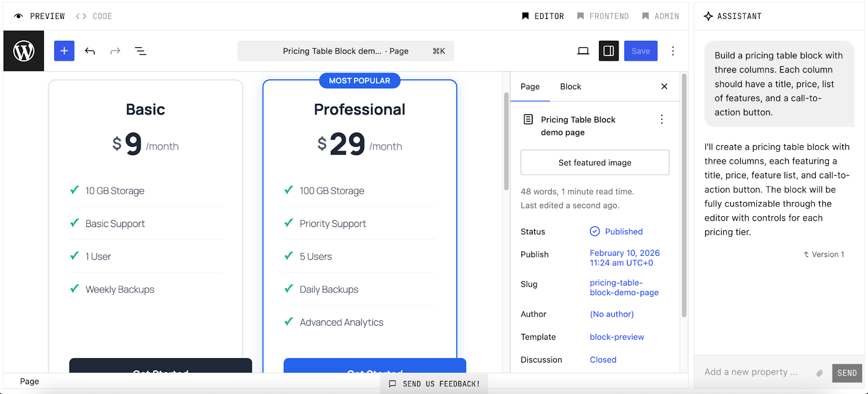
Task: Click the canvas vertical scrollbar
Action: [x=506, y=141]
